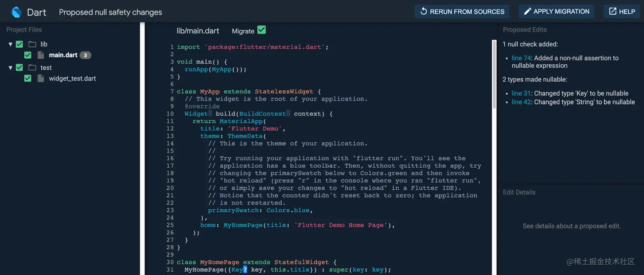Click 'MaterialApp' on code line 11
This screenshot has width=644, height=275.
(241, 121)
